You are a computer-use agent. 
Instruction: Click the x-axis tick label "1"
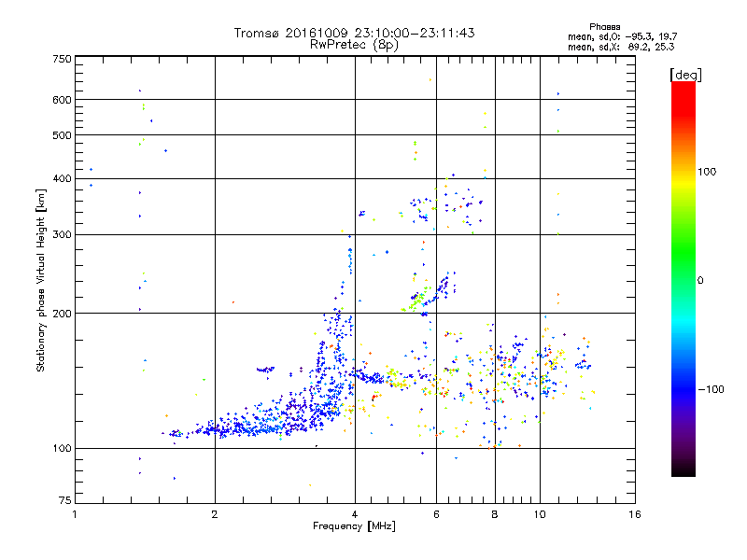pos(75,514)
